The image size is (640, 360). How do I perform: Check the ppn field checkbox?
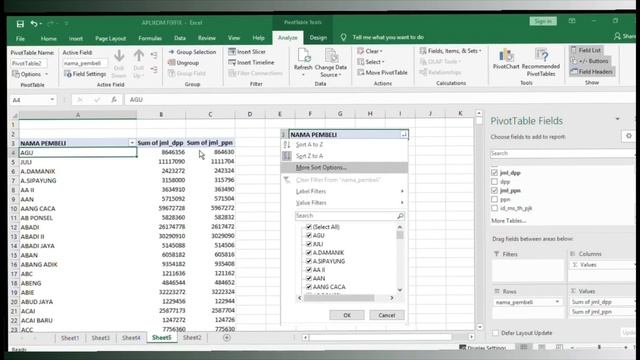click(495, 200)
